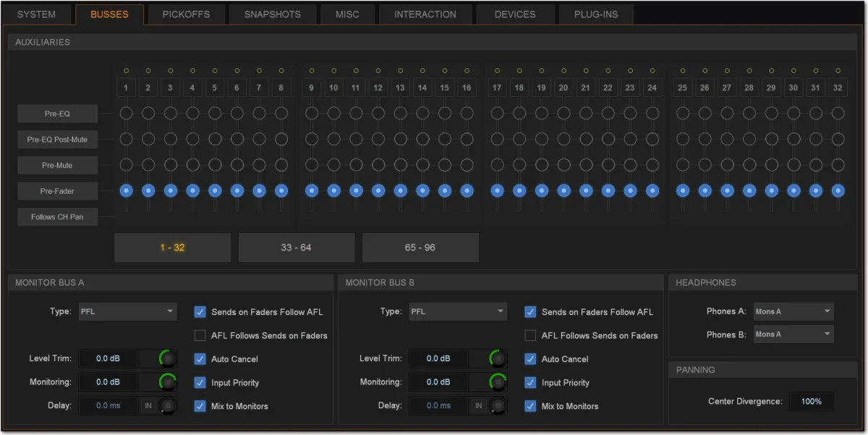Click the indicator dot above aux 30
The image size is (868, 435).
pyautogui.click(x=793, y=71)
